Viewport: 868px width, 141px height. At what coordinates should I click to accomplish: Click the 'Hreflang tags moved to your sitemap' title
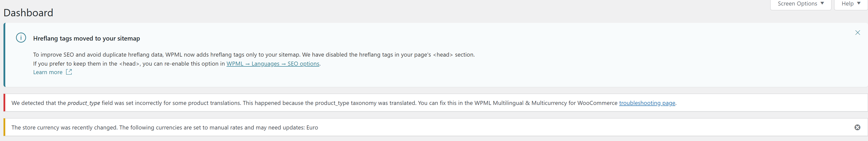tap(86, 38)
